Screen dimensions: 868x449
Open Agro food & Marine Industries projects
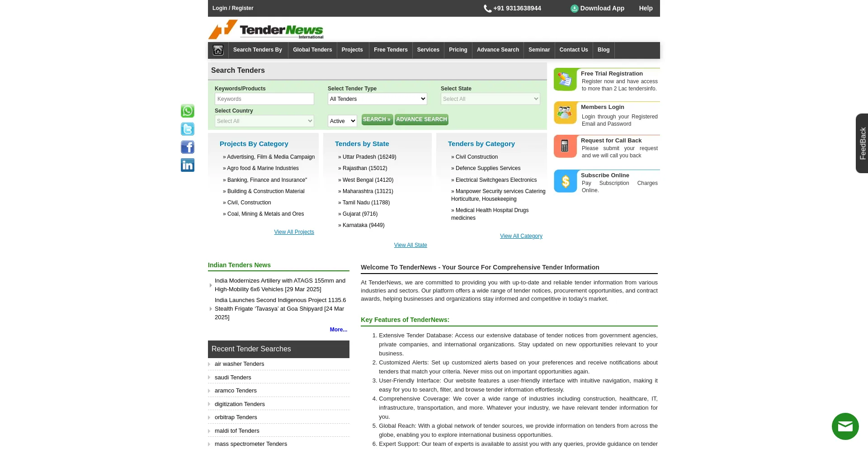pyautogui.click(x=261, y=168)
